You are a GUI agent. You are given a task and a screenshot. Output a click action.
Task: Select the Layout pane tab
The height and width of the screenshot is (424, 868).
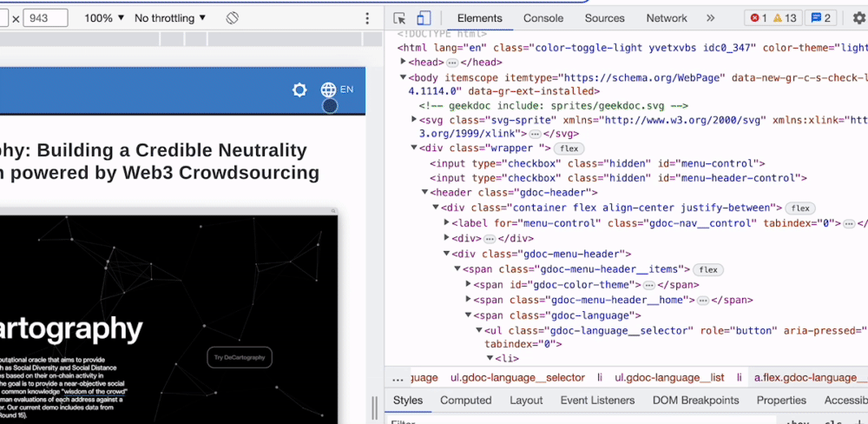pos(526,401)
